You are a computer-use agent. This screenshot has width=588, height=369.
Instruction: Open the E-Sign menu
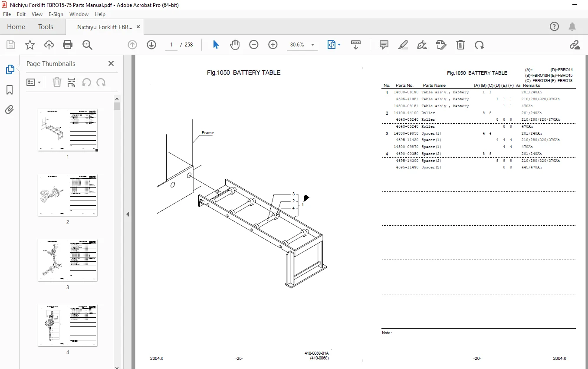click(56, 14)
